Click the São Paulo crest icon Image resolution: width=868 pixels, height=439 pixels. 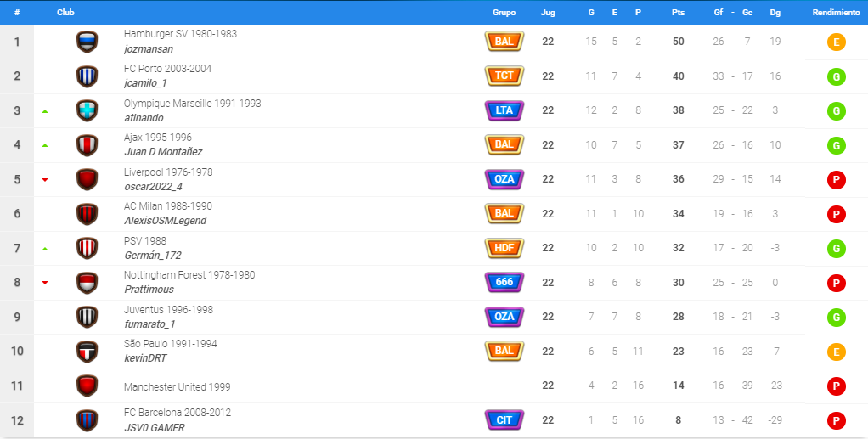pos(87,352)
